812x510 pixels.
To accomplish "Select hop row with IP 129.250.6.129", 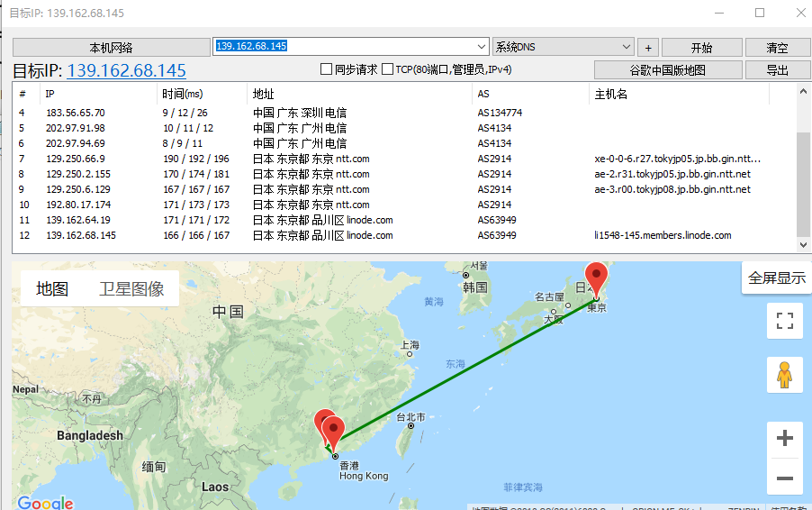I will (x=404, y=189).
